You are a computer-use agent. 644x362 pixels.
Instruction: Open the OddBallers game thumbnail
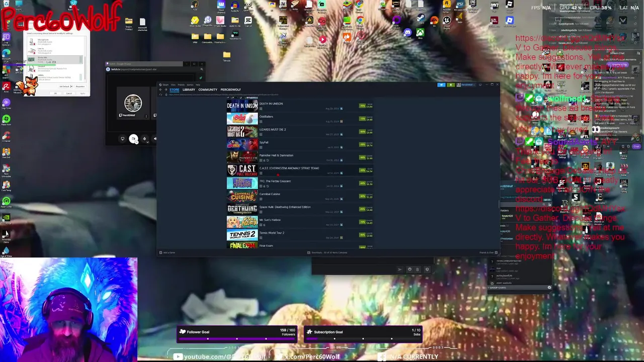tap(242, 118)
